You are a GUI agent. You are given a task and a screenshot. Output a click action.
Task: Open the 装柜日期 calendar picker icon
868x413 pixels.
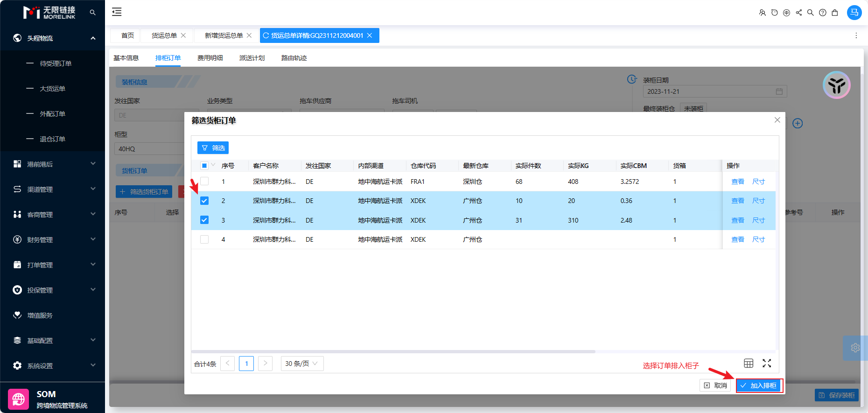pos(779,91)
